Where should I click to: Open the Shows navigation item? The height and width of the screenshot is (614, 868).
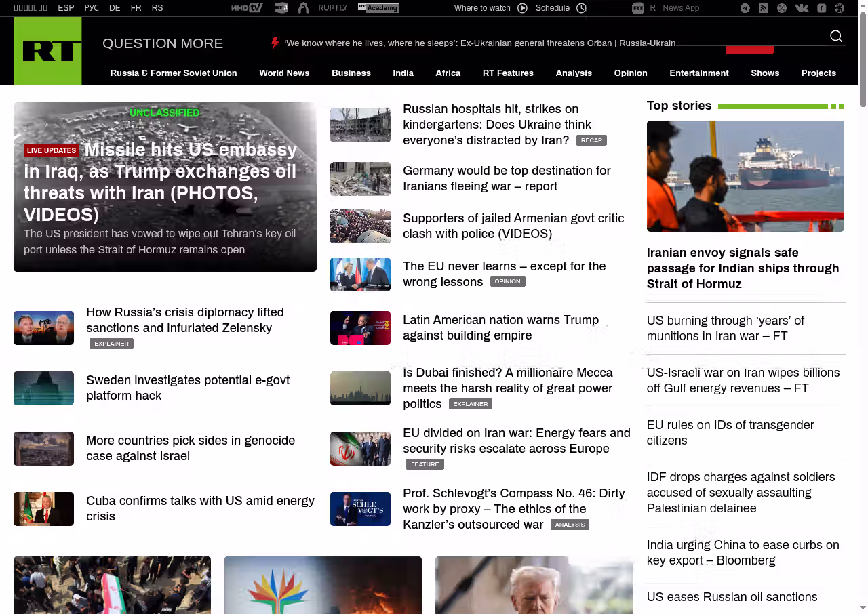765,73
